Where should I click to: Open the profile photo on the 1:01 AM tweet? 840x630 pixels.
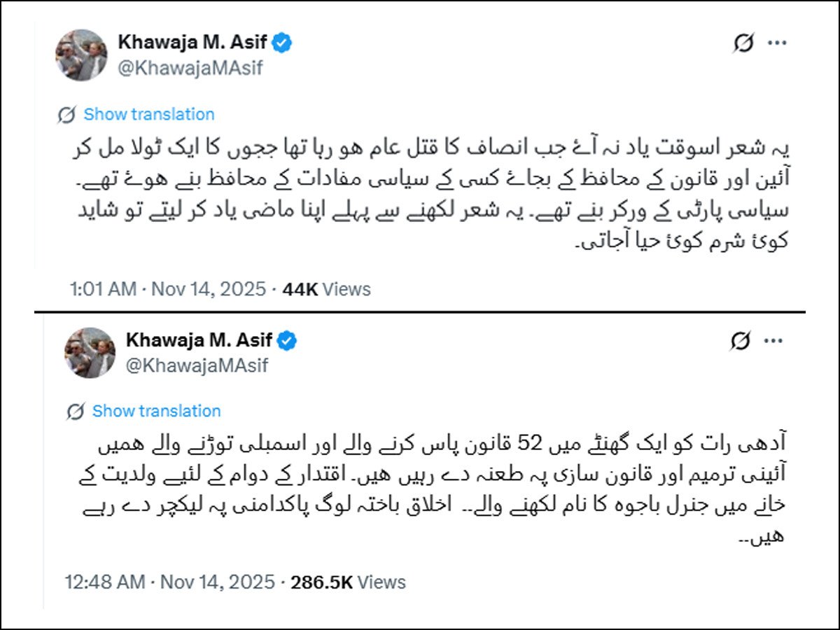(82, 55)
